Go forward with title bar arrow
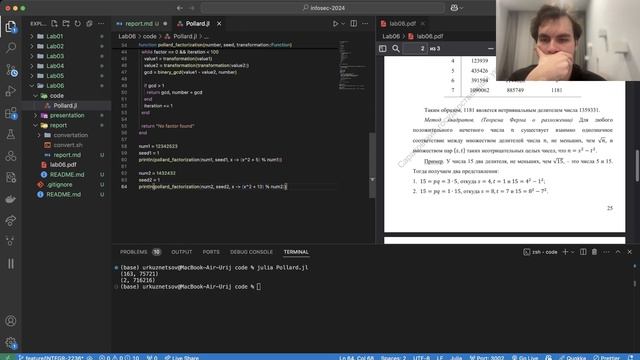Viewport: 640px width, 360px height. point(192,8)
